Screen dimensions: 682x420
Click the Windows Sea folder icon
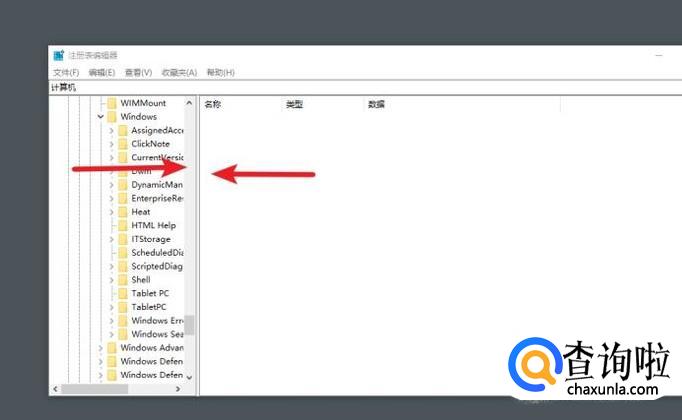click(123, 334)
